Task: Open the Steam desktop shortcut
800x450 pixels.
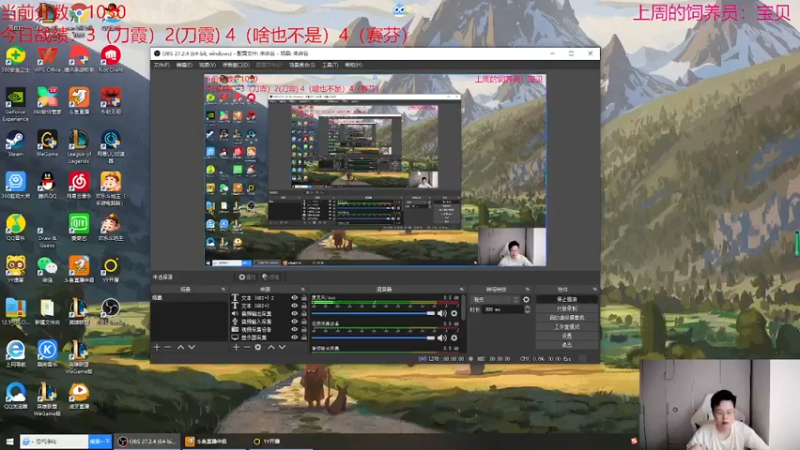Action: pyautogui.click(x=15, y=143)
